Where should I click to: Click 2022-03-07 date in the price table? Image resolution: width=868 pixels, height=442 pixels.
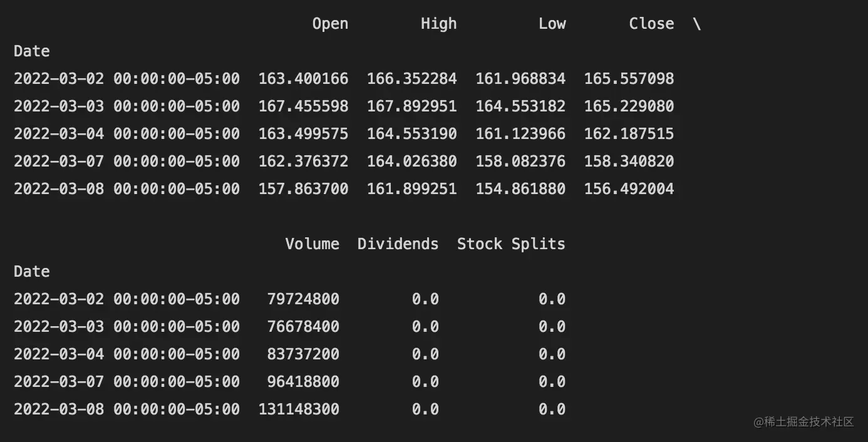pyautogui.click(x=127, y=162)
